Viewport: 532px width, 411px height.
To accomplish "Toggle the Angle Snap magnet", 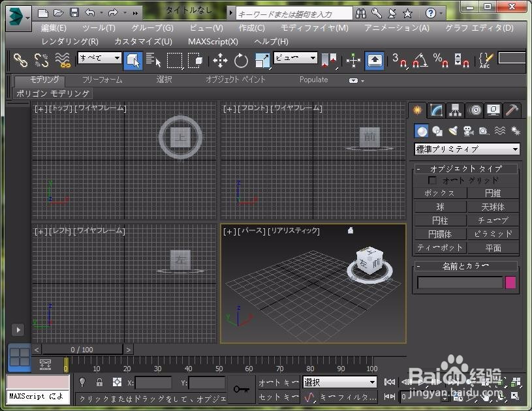I will coord(420,61).
